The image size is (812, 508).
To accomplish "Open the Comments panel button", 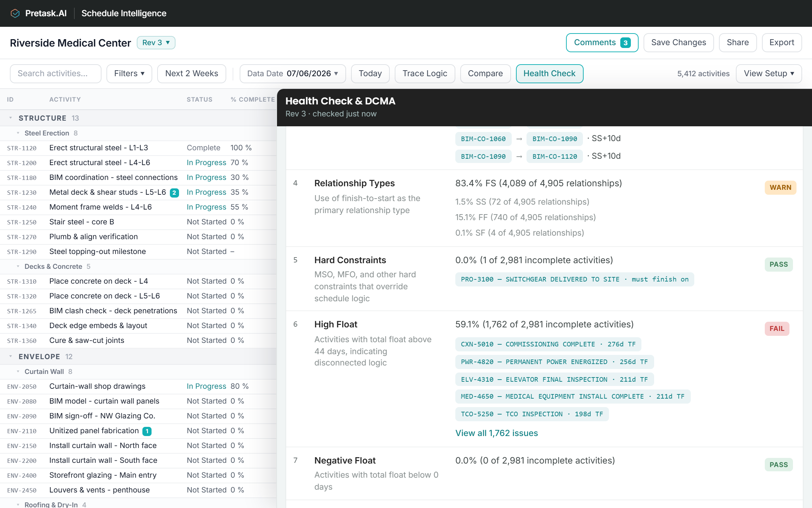I will (602, 43).
